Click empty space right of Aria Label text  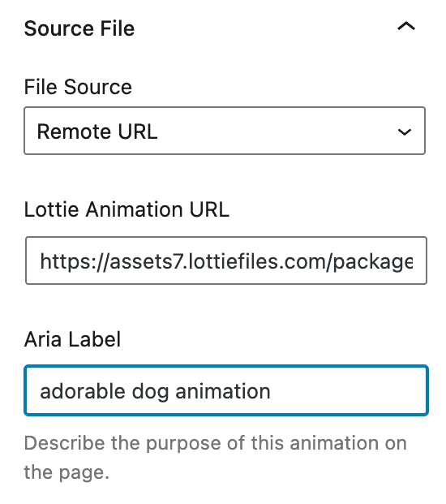[x=347, y=391]
